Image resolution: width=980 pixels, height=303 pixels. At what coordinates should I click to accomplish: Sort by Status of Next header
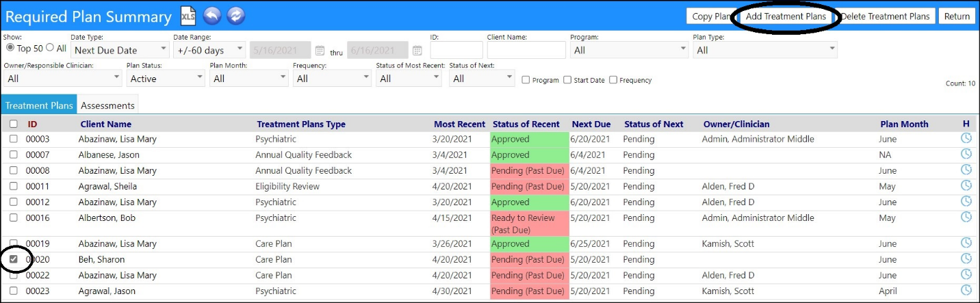[654, 124]
